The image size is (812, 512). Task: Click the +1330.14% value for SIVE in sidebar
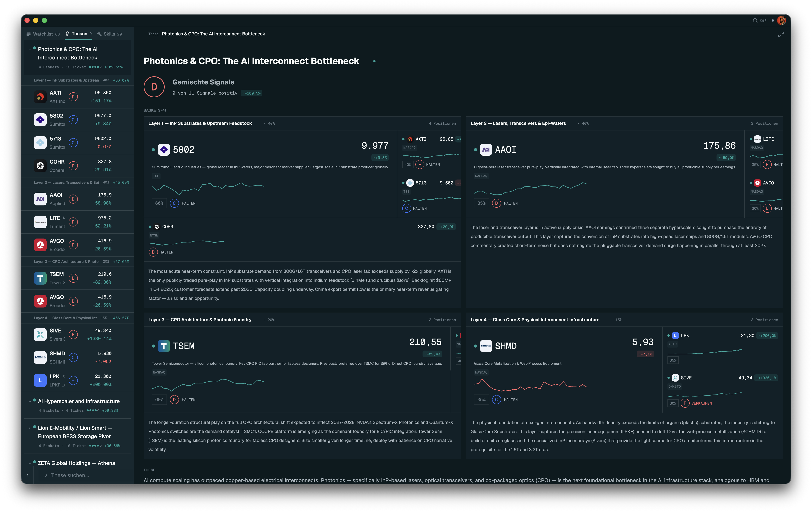click(99, 339)
